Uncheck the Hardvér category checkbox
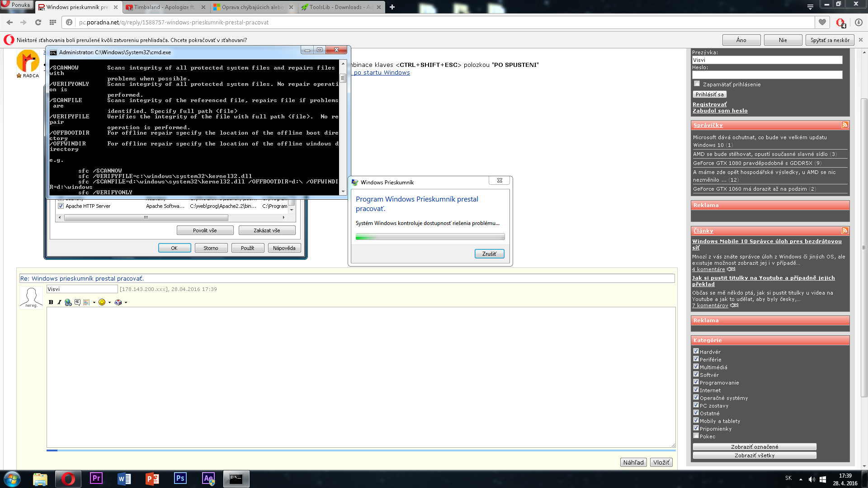The width and height of the screenshot is (868, 488). click(696, 351)
